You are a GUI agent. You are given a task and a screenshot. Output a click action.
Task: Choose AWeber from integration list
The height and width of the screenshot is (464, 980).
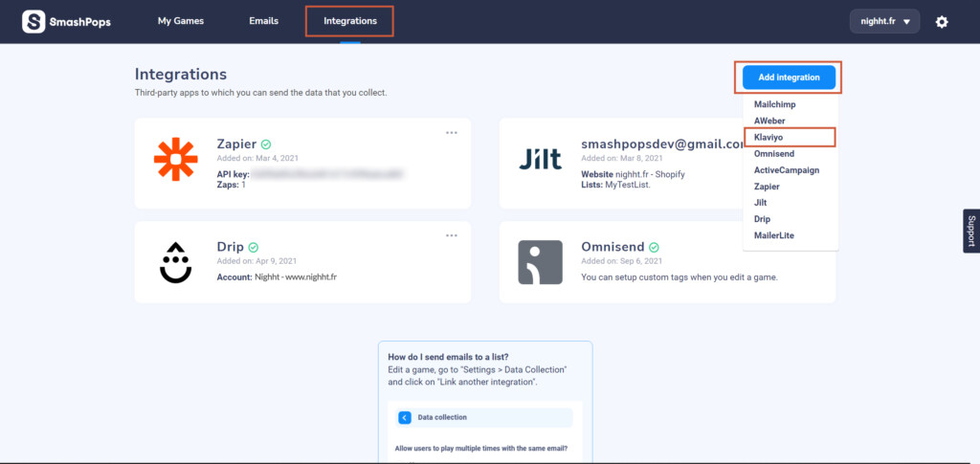click(x=769, y=121)
